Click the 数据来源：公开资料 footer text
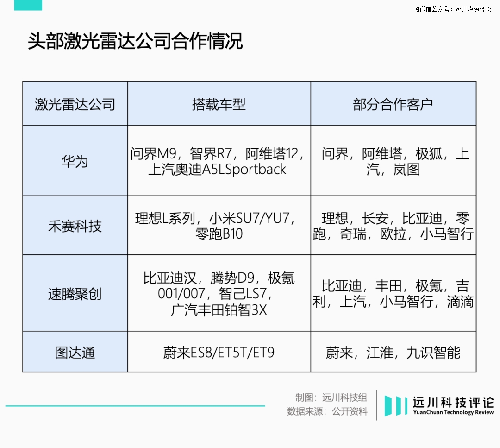 327,411
